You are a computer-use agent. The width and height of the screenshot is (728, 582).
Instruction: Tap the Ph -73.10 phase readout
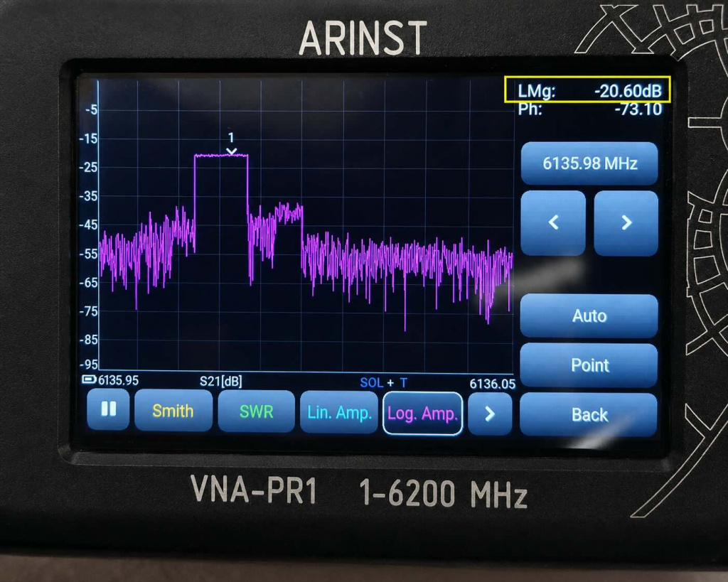click(589, 109)
